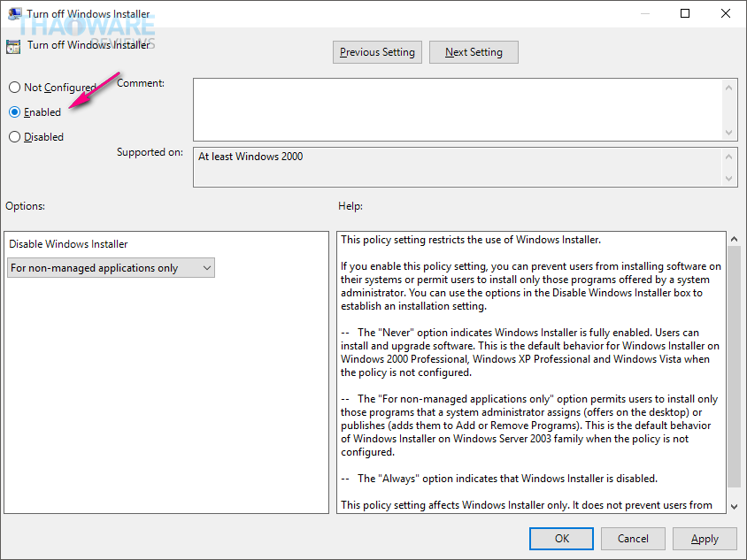The image size is (747, 560).
Task: Maximize the policy window
Action: (684, 13)
